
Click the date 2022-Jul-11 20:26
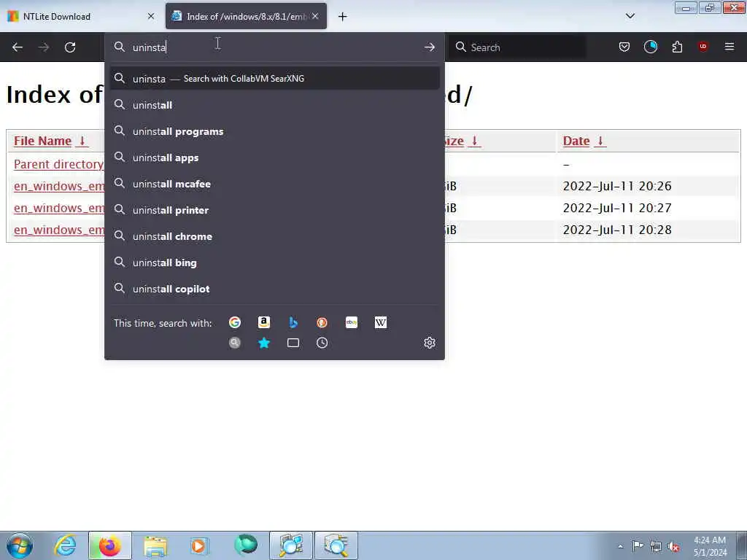[x=617, y=186]
